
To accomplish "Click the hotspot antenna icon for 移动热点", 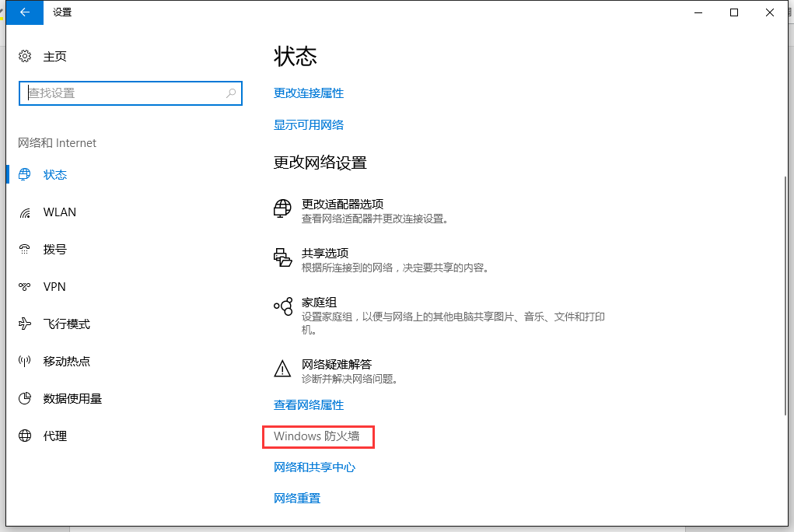I will pos(25,361).
